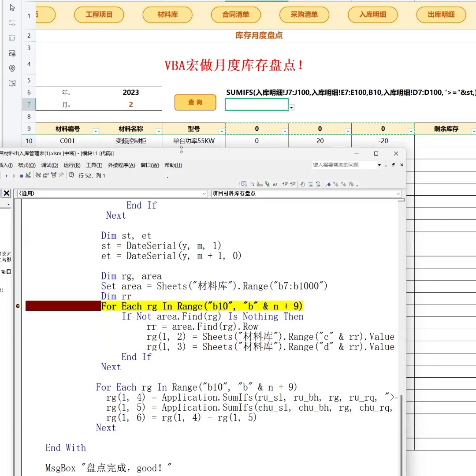Click the sliders settings icon in the spreadsheet sidebar
476x476 pixels.
click(12, 23)
